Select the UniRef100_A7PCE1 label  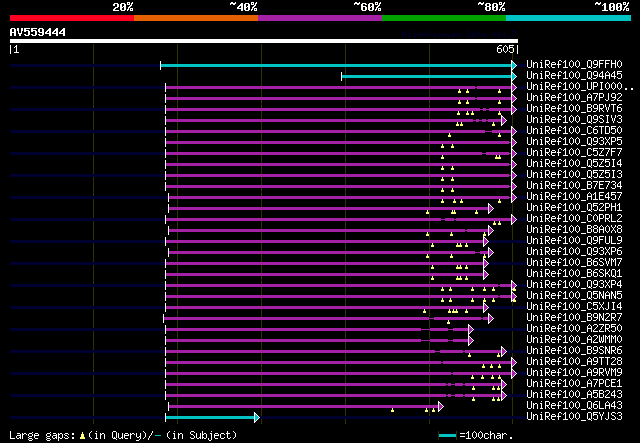(574, 384)
